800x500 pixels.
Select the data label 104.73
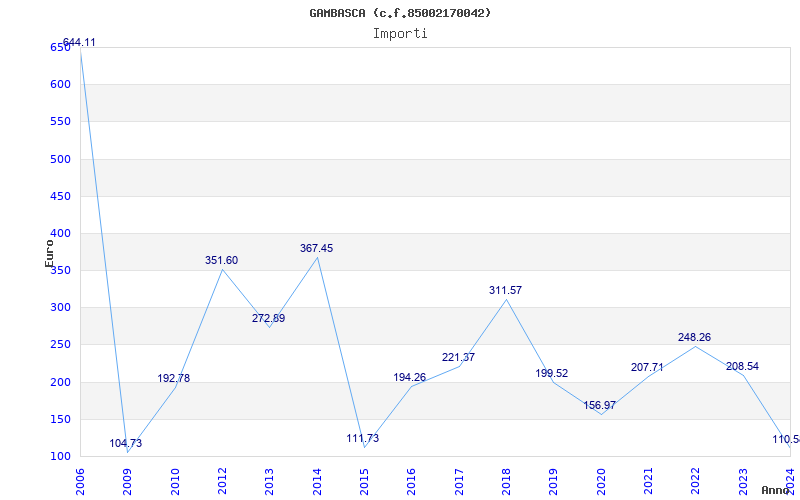[x=126, y=443]
